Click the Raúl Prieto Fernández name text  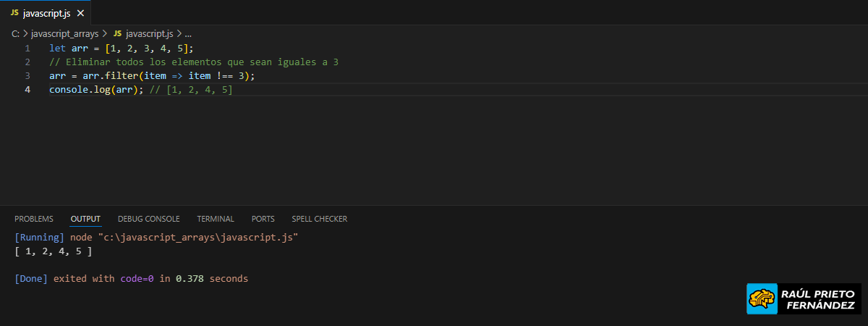point(817,298)
